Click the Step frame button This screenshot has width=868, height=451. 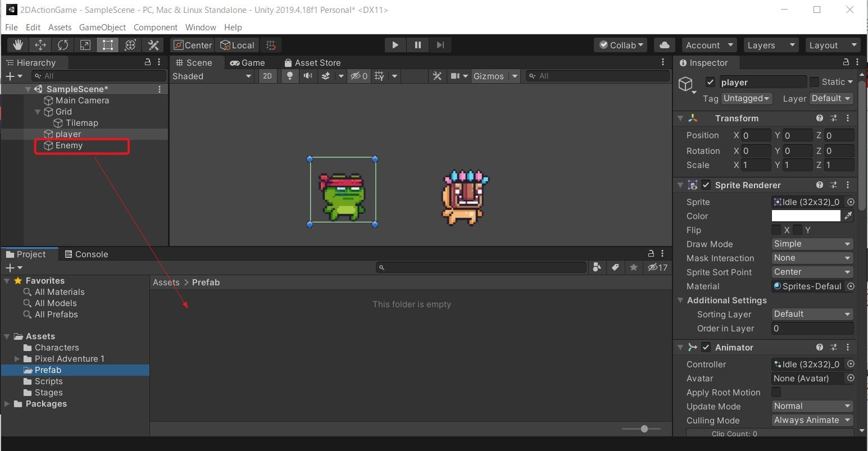440,45
